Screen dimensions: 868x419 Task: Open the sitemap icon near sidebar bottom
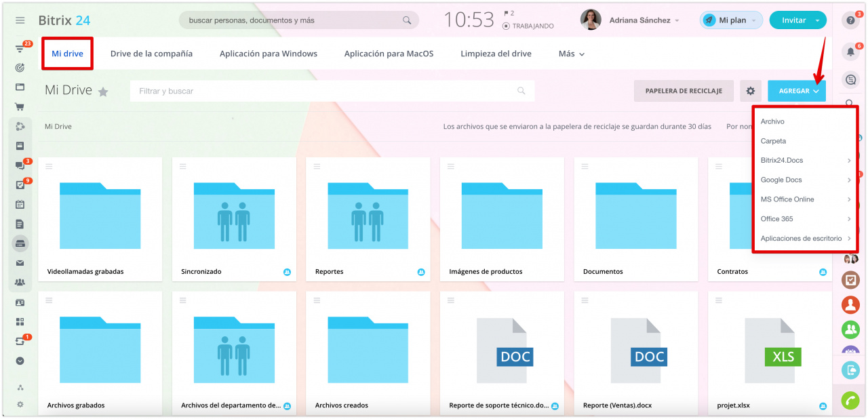20,388
